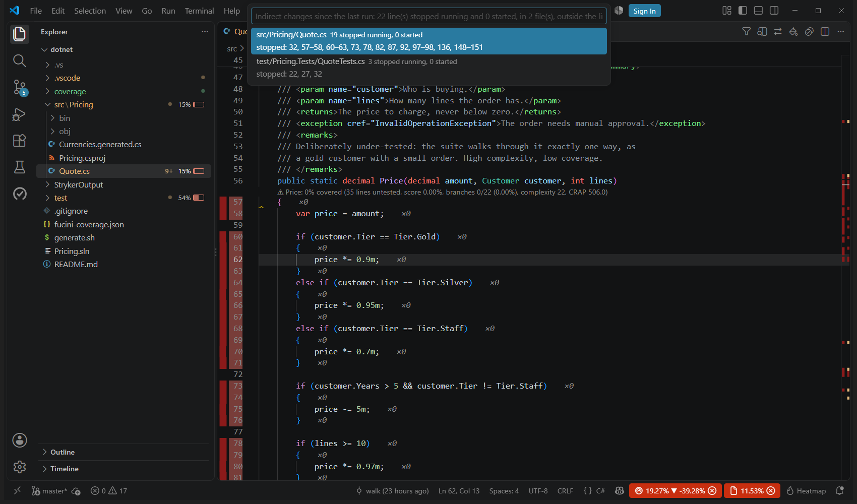Open the Explorer view in activity bar
857x504 pixels.
(20, 34)
